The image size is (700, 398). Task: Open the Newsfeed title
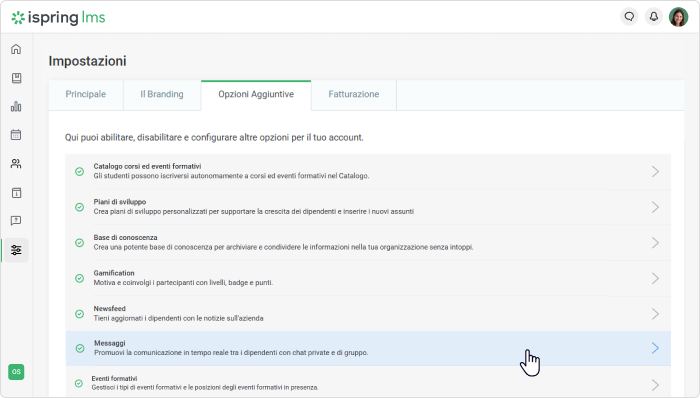coord(109,309)
